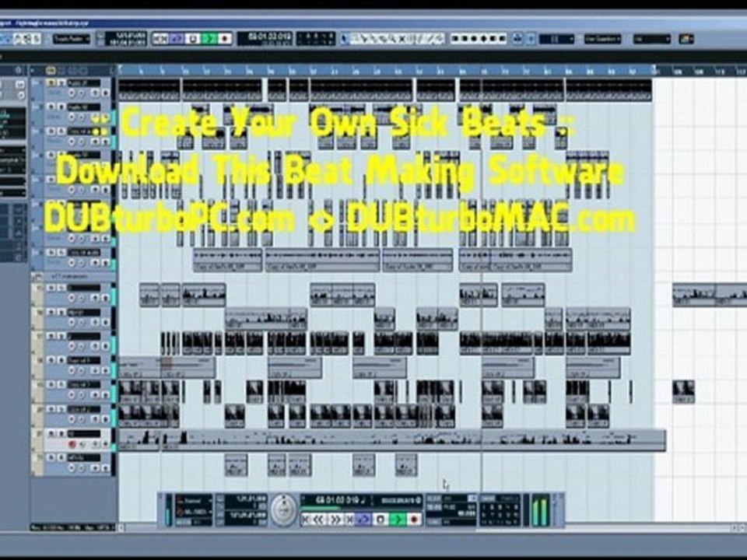Toggle the Snap button in top toolbar
Viewport: 747px width, 560px height.
pyautogui.click(x=531, y=39)
